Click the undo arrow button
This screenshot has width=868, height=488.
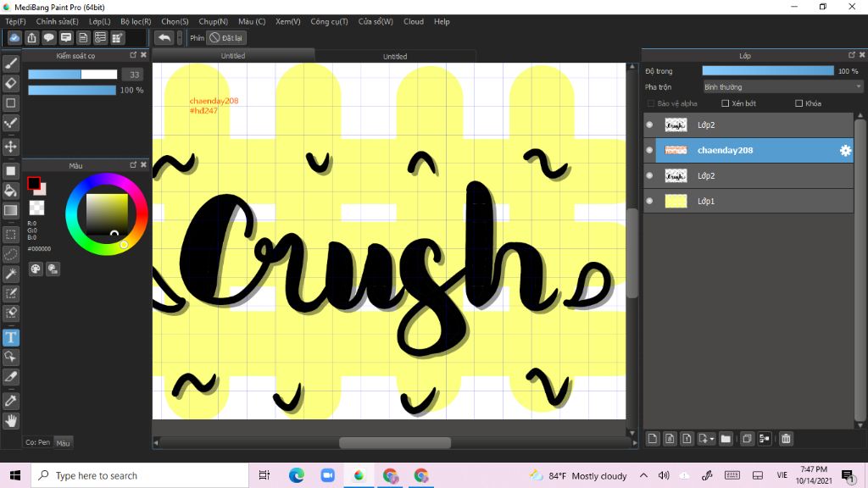pyautogui.click(x=164, y=37)
